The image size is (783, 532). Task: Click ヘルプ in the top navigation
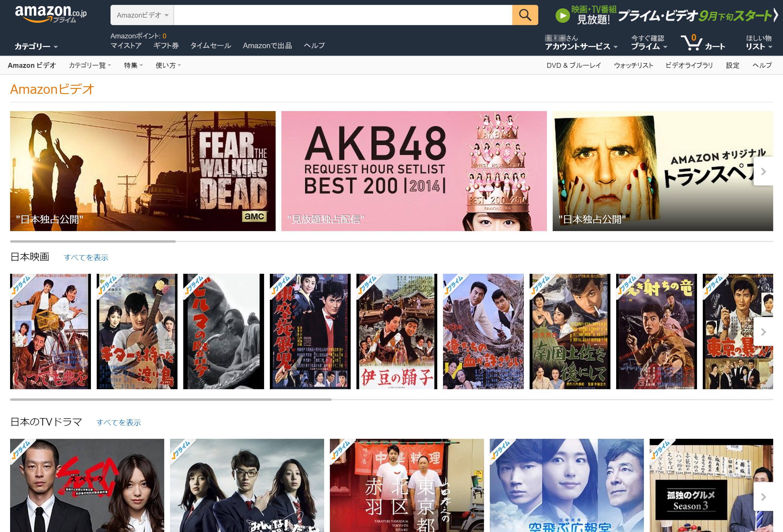pos(314,46)
